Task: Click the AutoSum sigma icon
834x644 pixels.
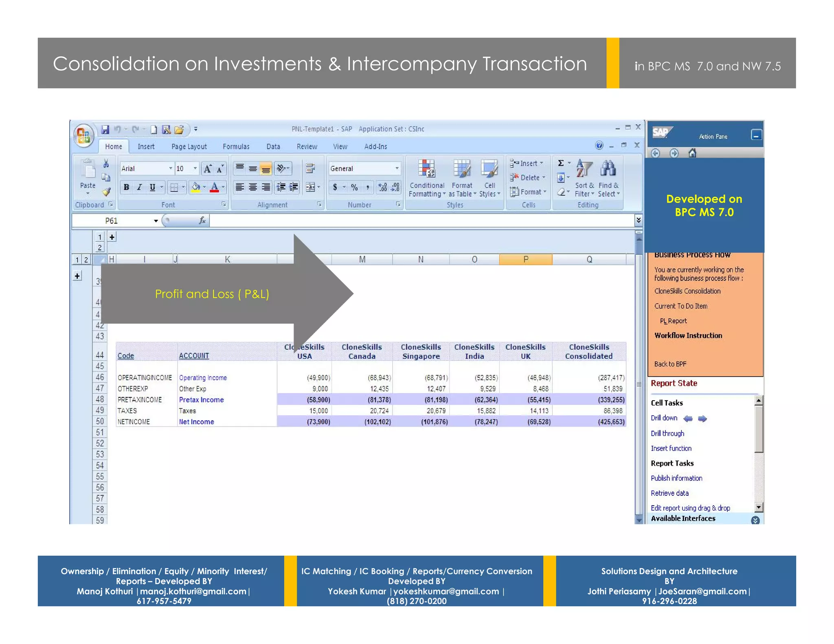Action: click(561, 163)
